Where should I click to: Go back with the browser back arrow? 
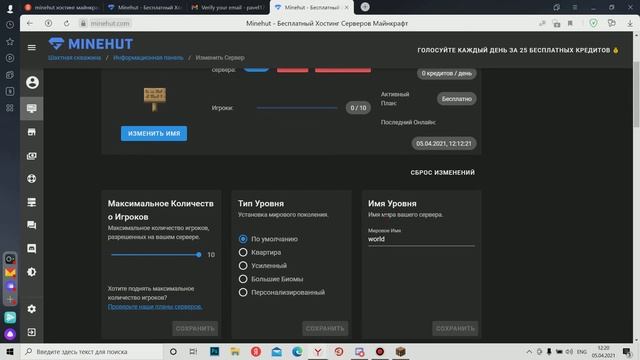(x=29, y=24)
